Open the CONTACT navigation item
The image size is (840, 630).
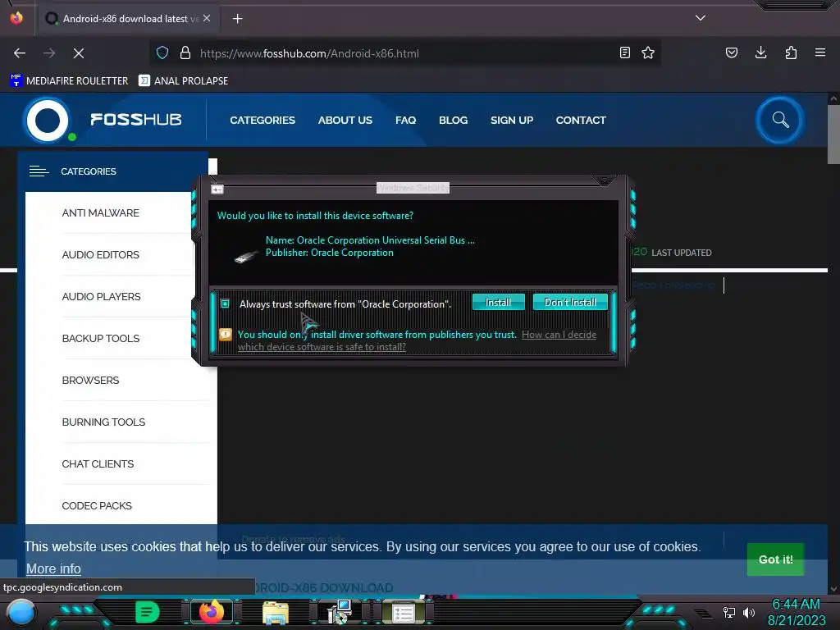pos(581,120)
